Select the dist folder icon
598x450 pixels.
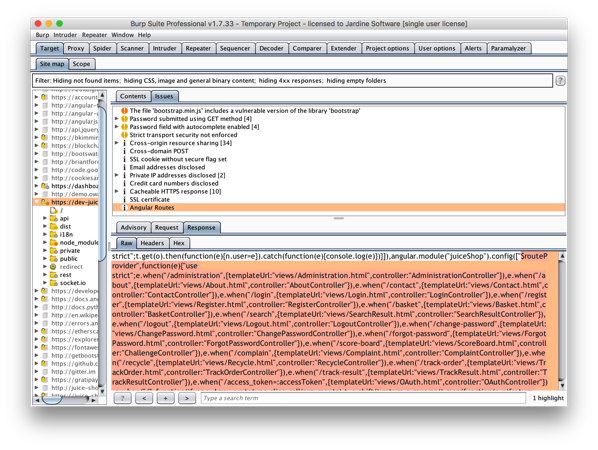pos(54,226)
